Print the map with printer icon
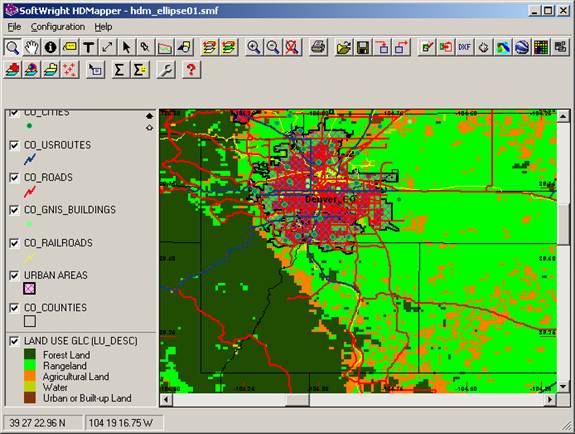Image resolution: width=575 pixels, height=434 pixels. coord(318,47)
